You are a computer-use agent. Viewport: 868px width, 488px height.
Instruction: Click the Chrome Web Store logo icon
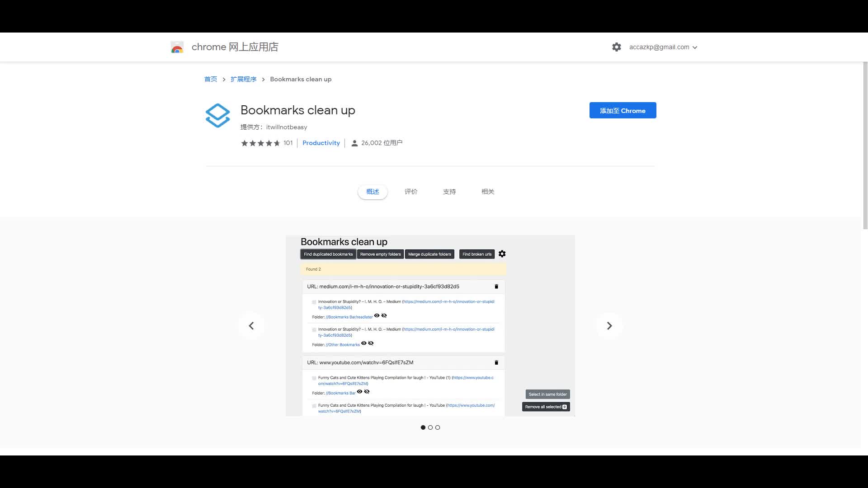click(x=177, y=47)
